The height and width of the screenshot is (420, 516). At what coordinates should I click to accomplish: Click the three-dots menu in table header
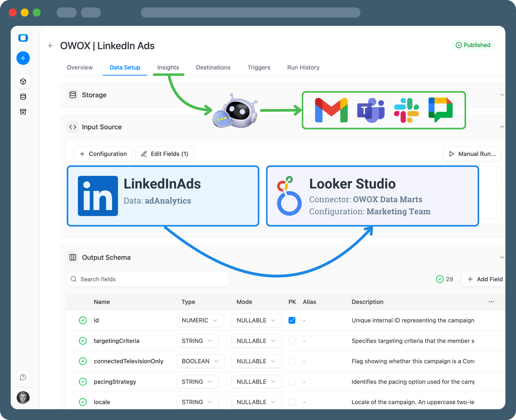491,302
